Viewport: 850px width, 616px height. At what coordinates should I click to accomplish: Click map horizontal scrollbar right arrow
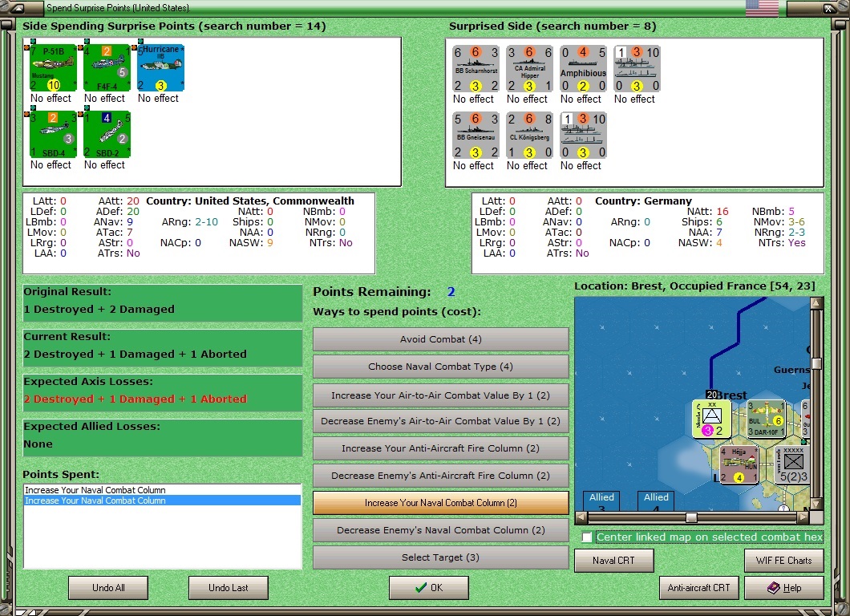point(803,517)
